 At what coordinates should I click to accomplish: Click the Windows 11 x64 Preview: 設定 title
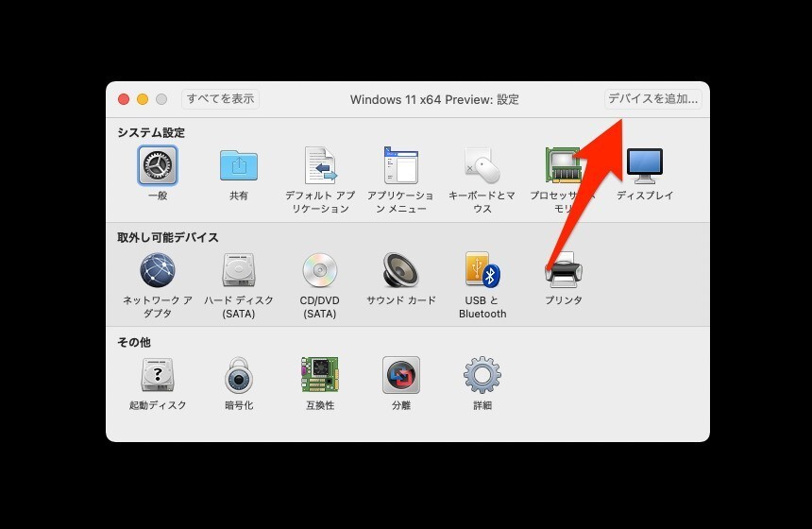point(434,99)
